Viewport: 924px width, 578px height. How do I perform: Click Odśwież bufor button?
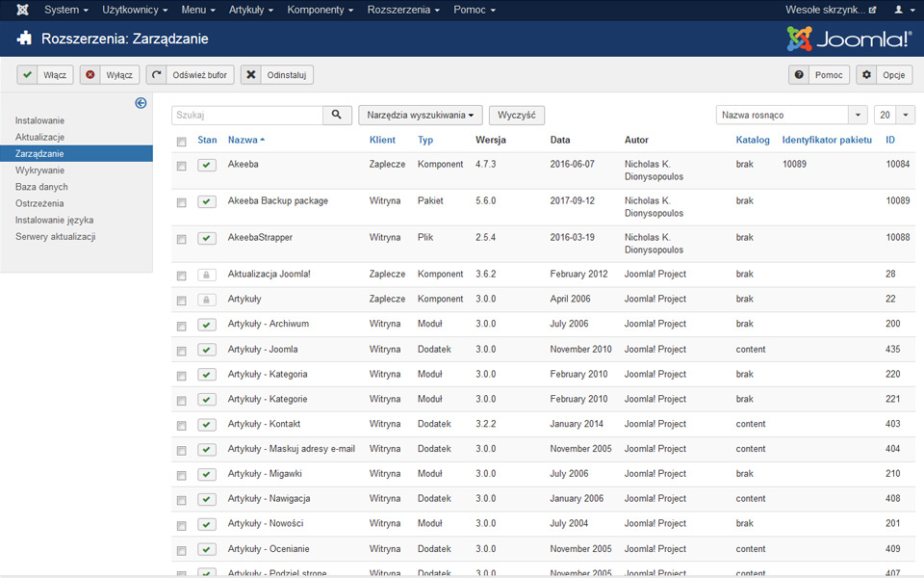[190, 75]
